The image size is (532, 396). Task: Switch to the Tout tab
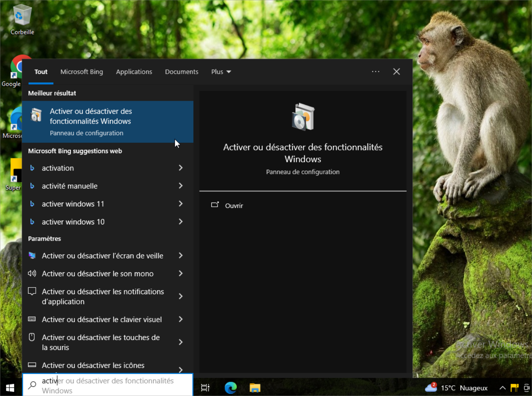(x=41, y=72)
